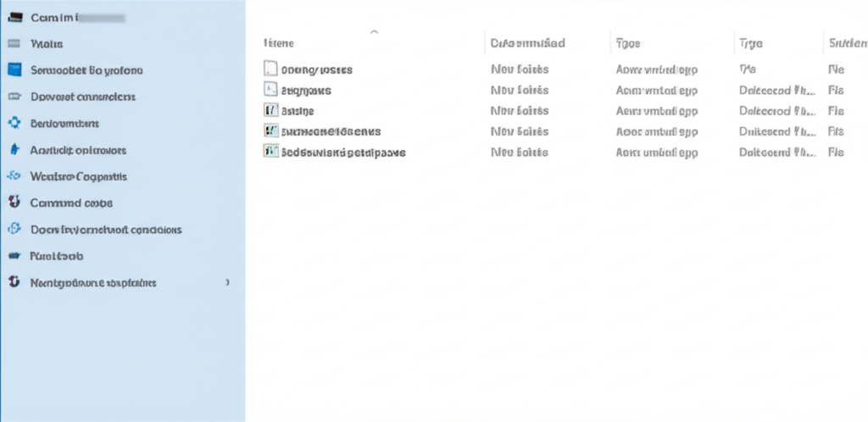868x422 pixels.
Task: Open the ninth sidebar entry, the longest label
Action: point(106,230)
